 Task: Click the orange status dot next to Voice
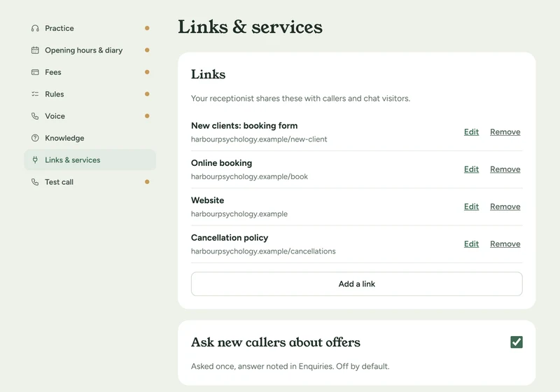(x=147, y=116)
